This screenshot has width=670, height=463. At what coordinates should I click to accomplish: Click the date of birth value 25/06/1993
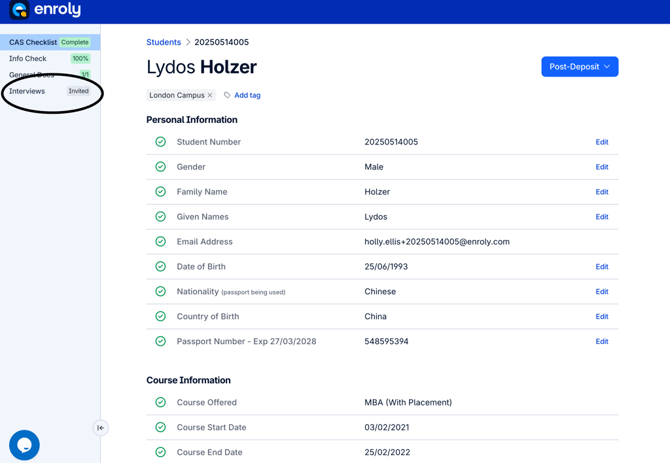click(x=386, y=267)
